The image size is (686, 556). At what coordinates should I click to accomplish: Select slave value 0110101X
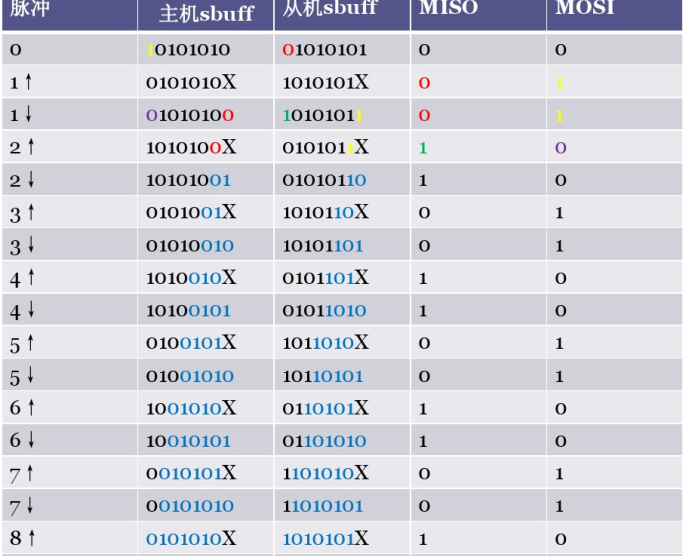click(x=326, y=408)
